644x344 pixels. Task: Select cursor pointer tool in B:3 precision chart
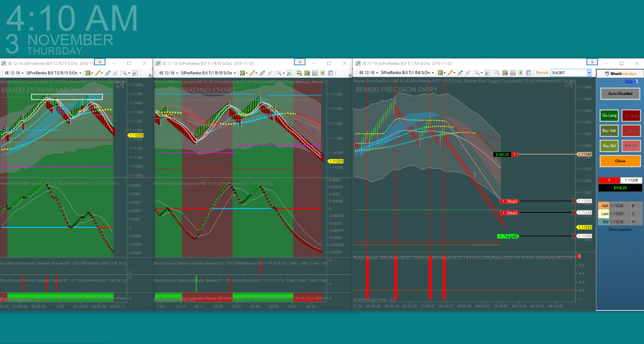tap(478, 73)
